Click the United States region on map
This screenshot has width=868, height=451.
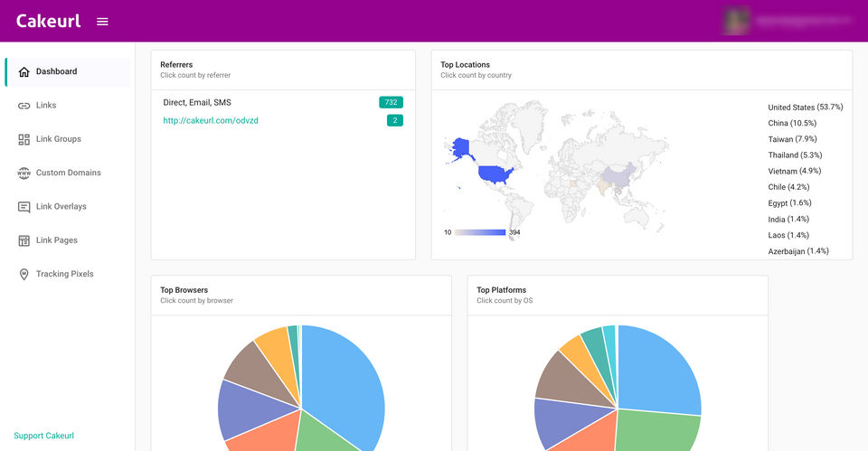click(x=495, y=174)
